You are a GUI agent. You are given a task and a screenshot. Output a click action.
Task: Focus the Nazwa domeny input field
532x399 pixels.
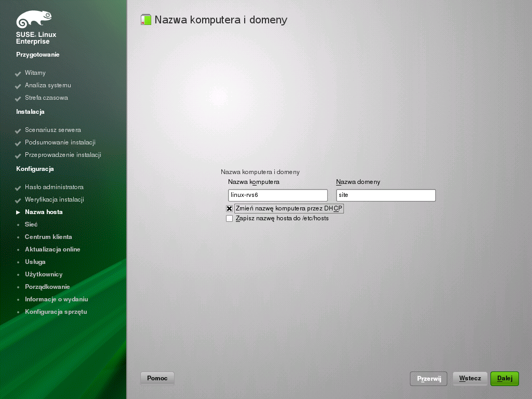pos(386,195)
